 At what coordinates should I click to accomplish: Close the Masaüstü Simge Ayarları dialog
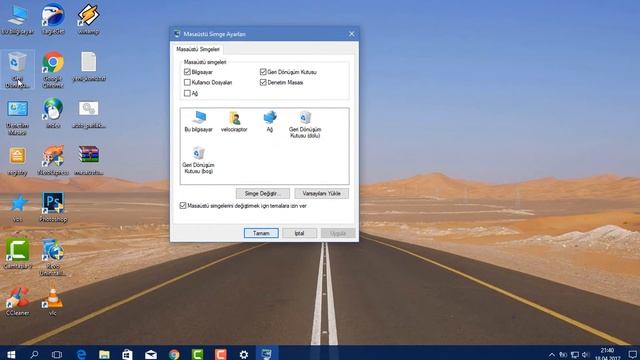tap(351, 34)
